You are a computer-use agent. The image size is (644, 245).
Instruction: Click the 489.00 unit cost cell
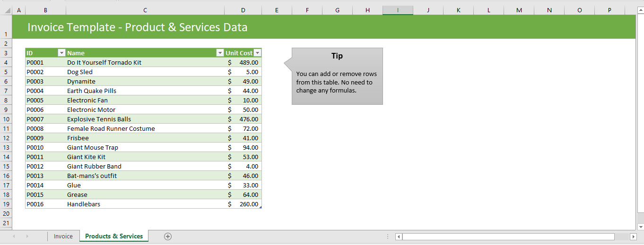(x=243, y=62)
